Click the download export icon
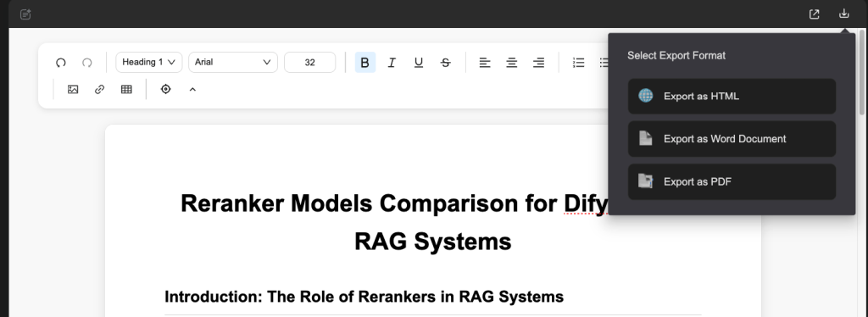Viewport: 868px width, 317px height. (x=843, y=14)
